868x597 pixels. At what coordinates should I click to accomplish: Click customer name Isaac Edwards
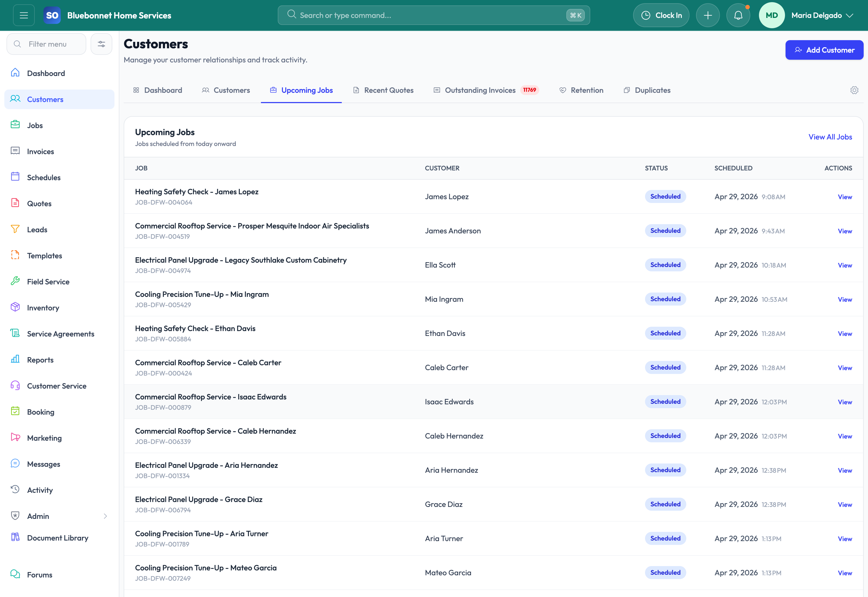(x=449, y=402)
